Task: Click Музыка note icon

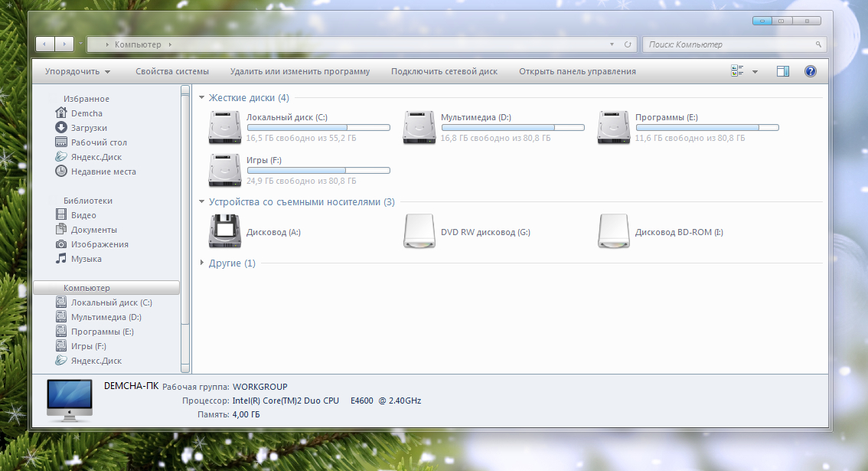Action: [x=61, y=258]
